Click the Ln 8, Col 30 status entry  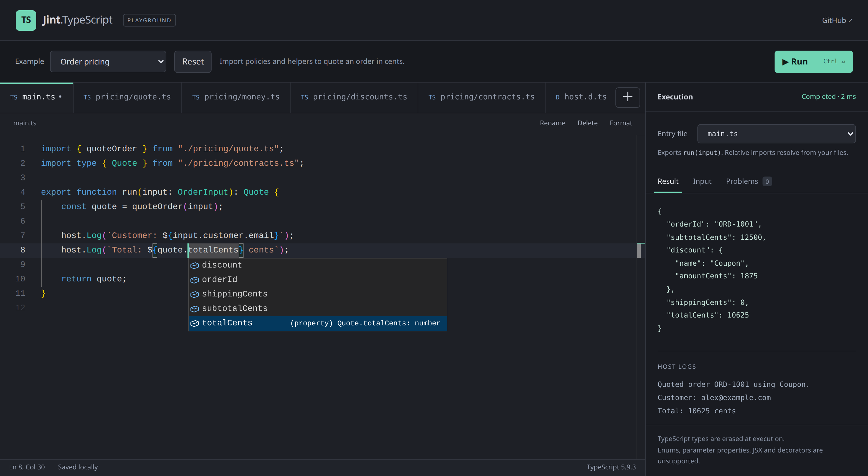pos(27,467)
